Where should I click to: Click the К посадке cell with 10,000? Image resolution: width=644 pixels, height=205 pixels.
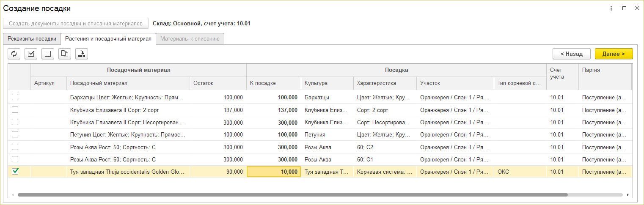click(273, 172)
